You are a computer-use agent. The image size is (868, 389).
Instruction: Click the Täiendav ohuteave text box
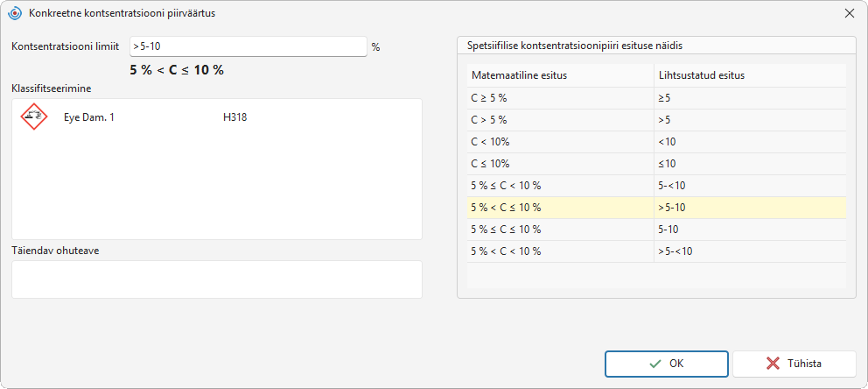point(217,279)
